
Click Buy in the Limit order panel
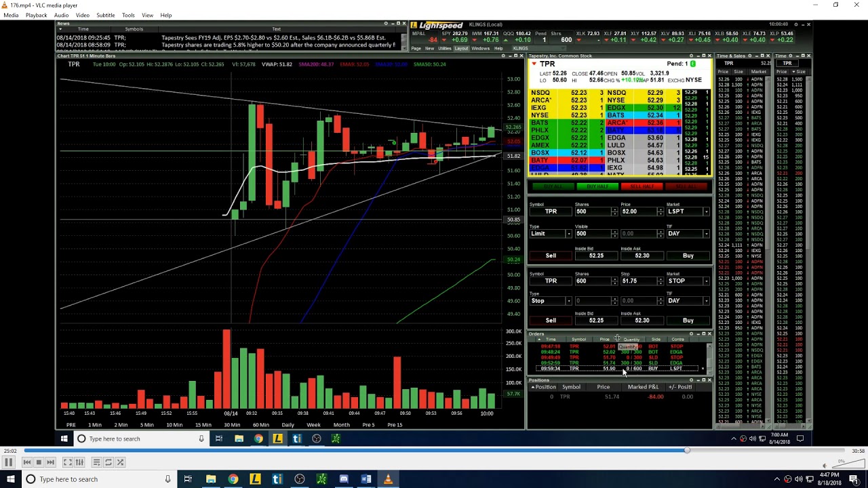coord(688,256)
